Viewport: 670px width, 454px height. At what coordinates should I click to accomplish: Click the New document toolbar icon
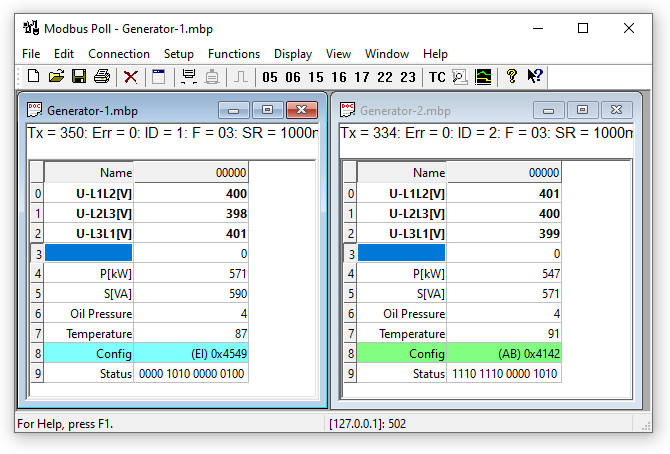(x=33, y=76)
